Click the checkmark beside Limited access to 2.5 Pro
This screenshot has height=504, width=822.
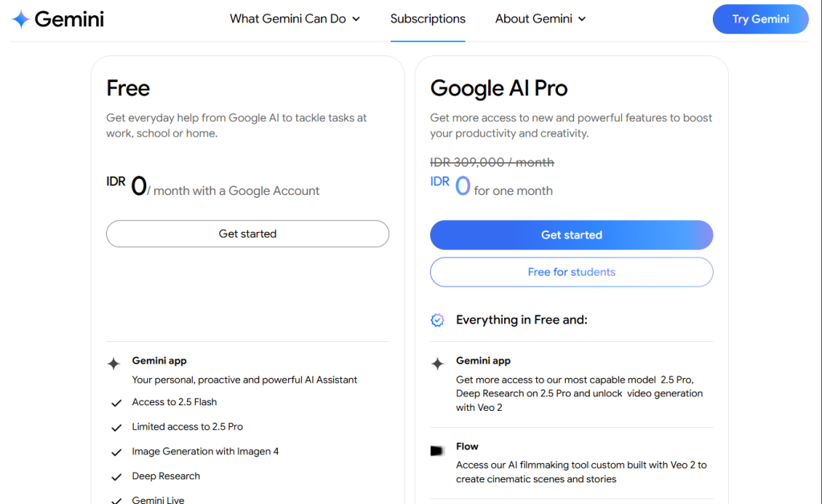[x=116, y=428]
